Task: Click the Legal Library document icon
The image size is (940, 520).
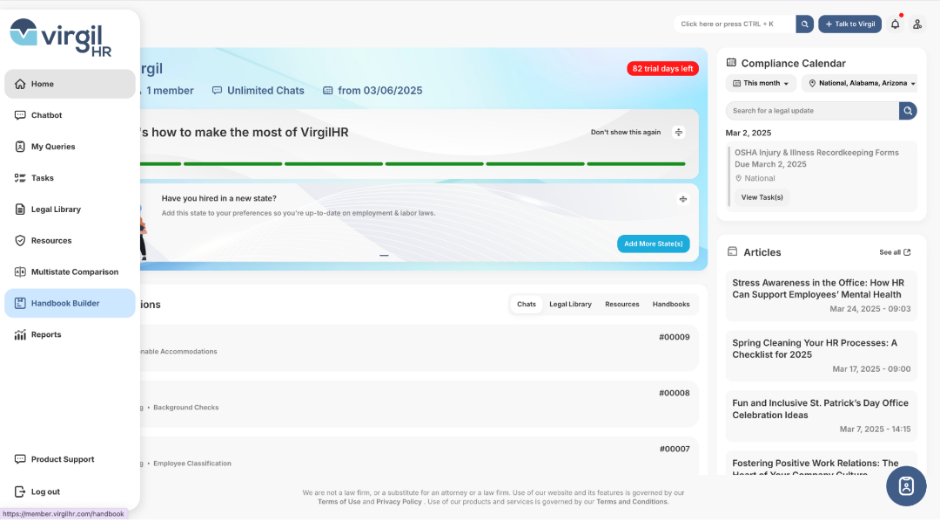Action: tap(20, 209)
